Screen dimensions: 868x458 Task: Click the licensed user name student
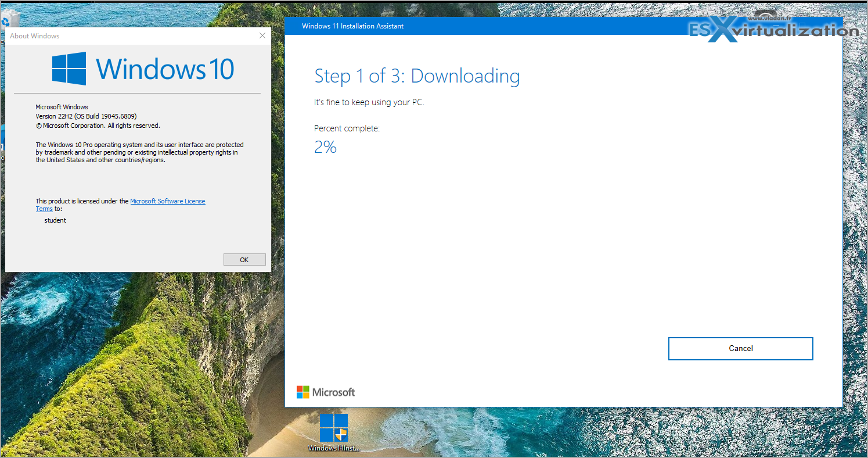55,220
